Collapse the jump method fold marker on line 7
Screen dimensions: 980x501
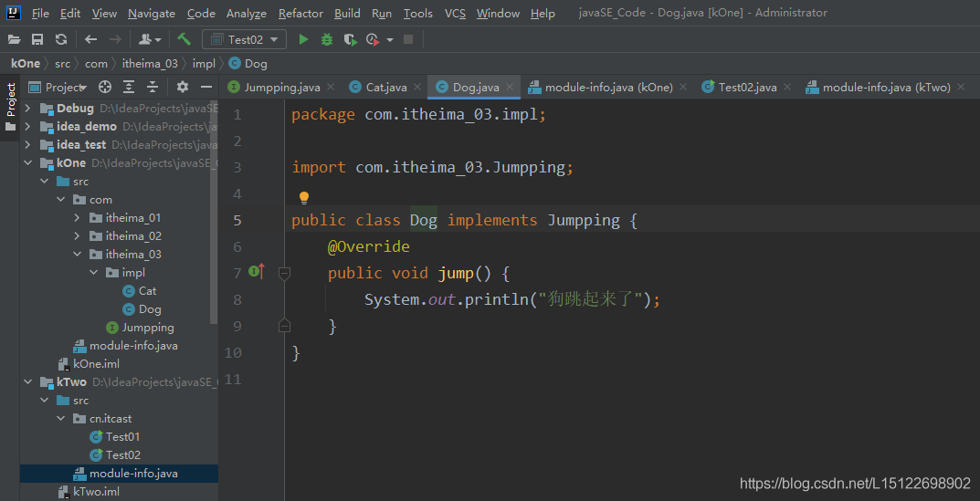tap(284, 273)
